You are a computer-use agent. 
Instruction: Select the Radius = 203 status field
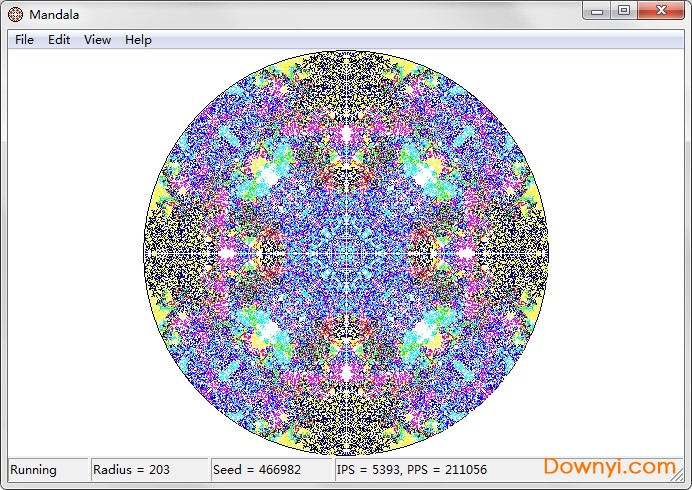[149, 470]
